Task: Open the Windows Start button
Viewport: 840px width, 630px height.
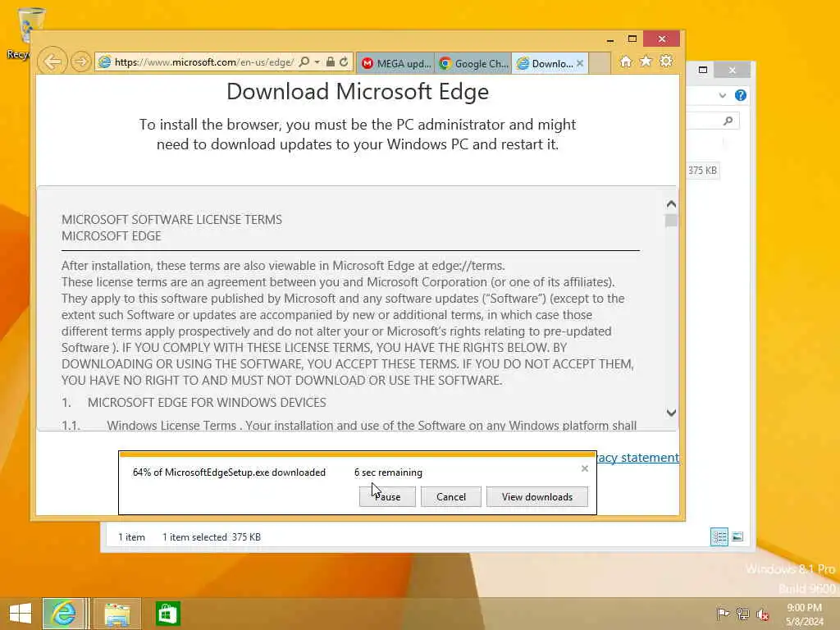Action: (21, 614)
